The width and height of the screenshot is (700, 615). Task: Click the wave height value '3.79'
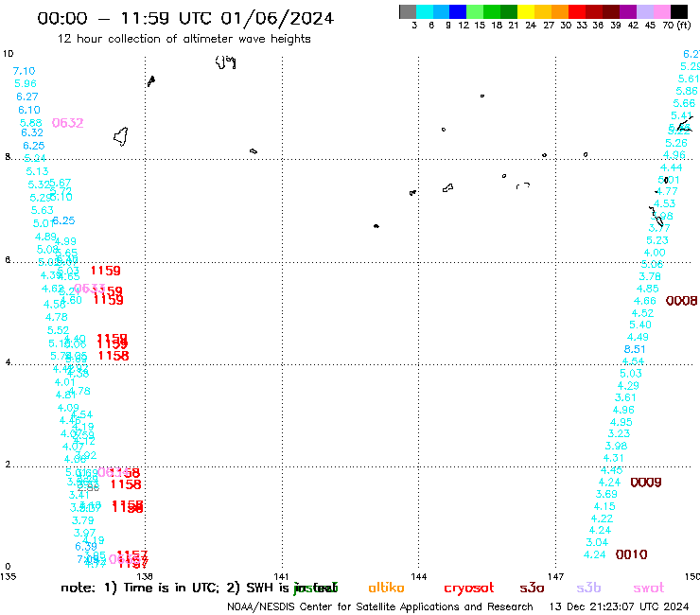82,520
